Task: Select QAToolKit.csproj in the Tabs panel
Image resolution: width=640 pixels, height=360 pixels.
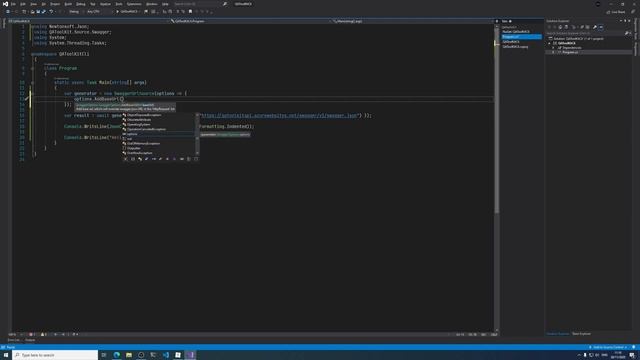Action: click(522, 47)
